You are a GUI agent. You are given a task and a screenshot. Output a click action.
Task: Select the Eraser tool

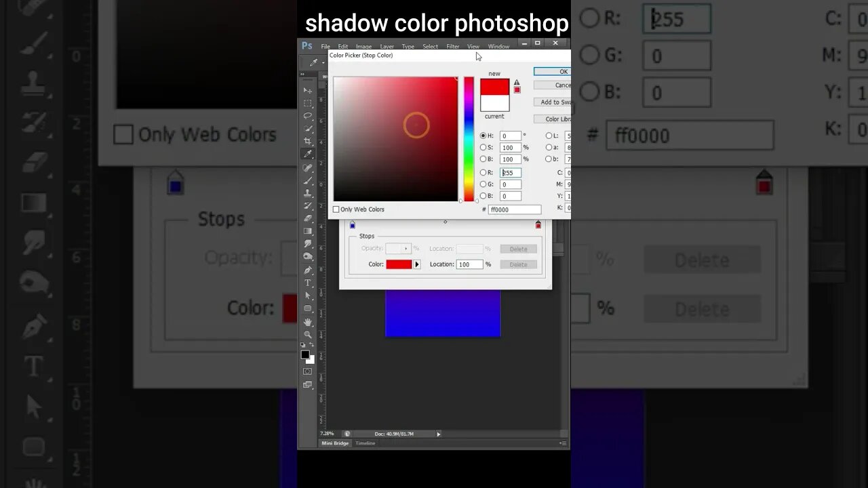[x=308, y=218]
